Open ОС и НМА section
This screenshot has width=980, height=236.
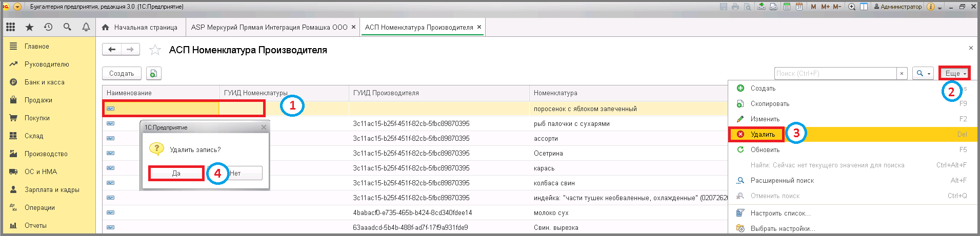pyautogui.click(x=49, y=171)
